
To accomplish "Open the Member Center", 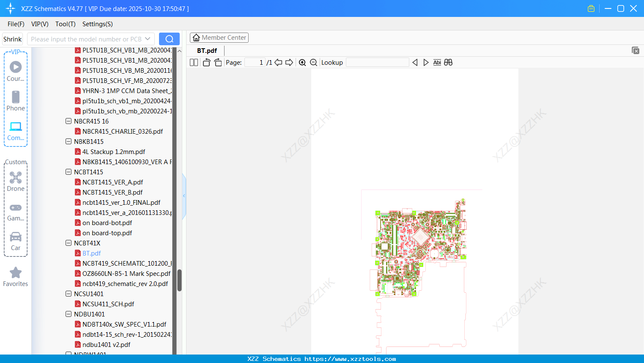I will tap(219, 38).
